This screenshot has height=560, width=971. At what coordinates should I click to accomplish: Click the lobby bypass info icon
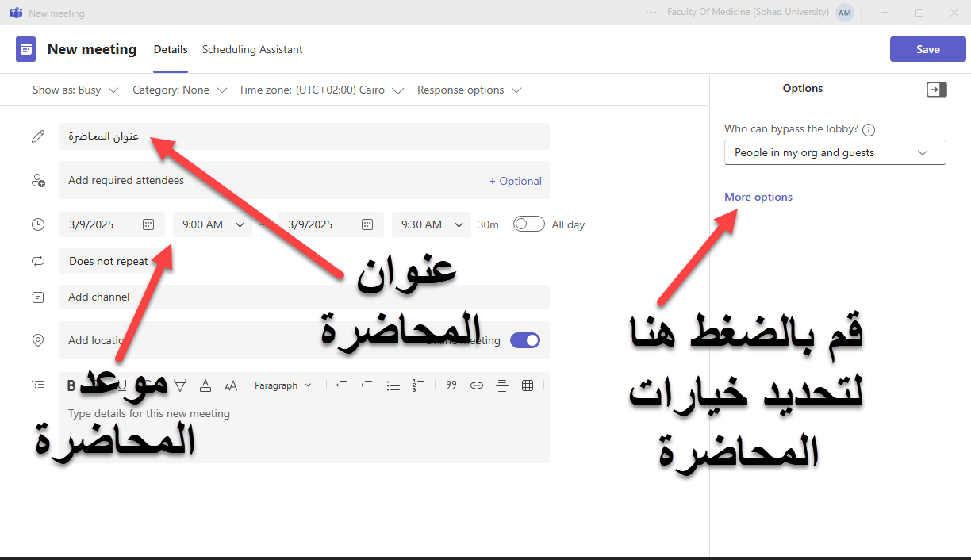869,129
